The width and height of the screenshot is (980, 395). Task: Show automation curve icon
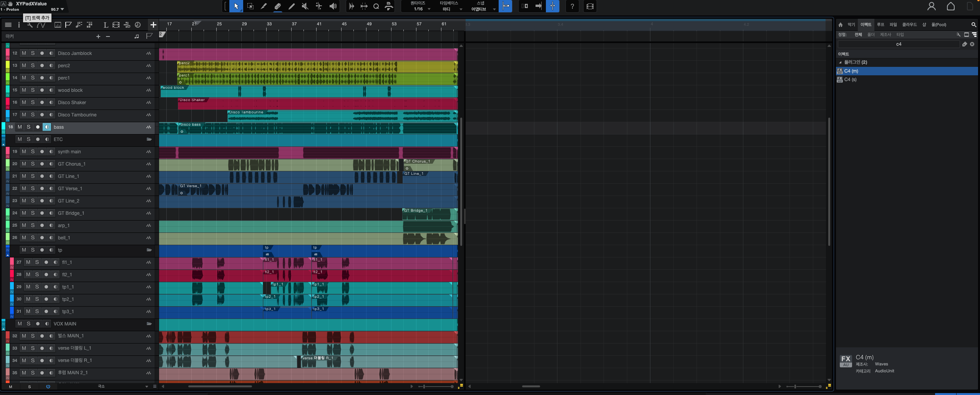[x=41, y=25]
